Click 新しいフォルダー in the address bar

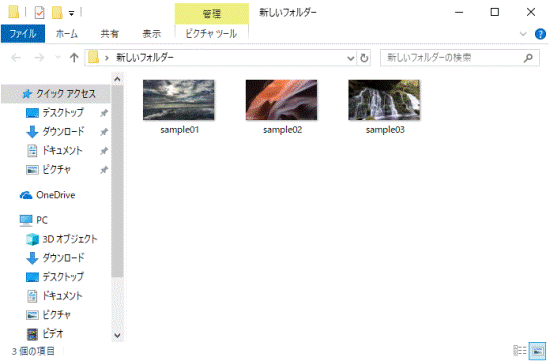145,57
